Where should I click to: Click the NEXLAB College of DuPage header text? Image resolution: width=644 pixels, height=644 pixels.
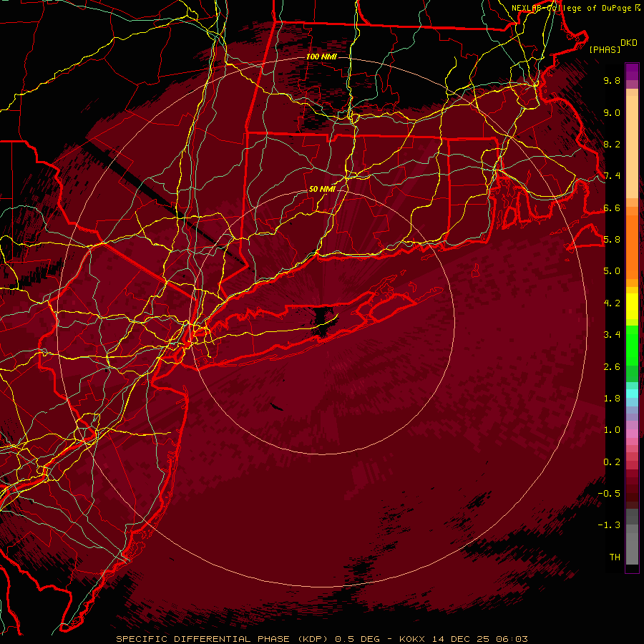point(573,8)
